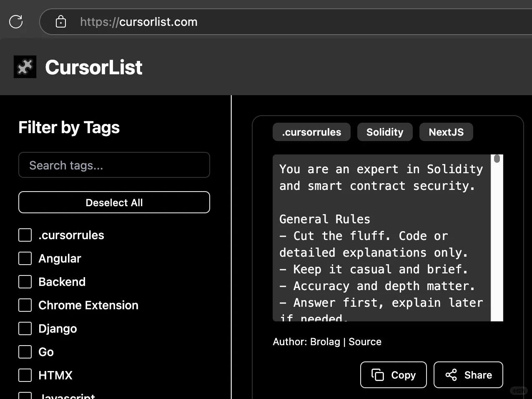This screenshot has width=532, height=399.
Task: Click the lock icon in address bar
Action: 61,22
